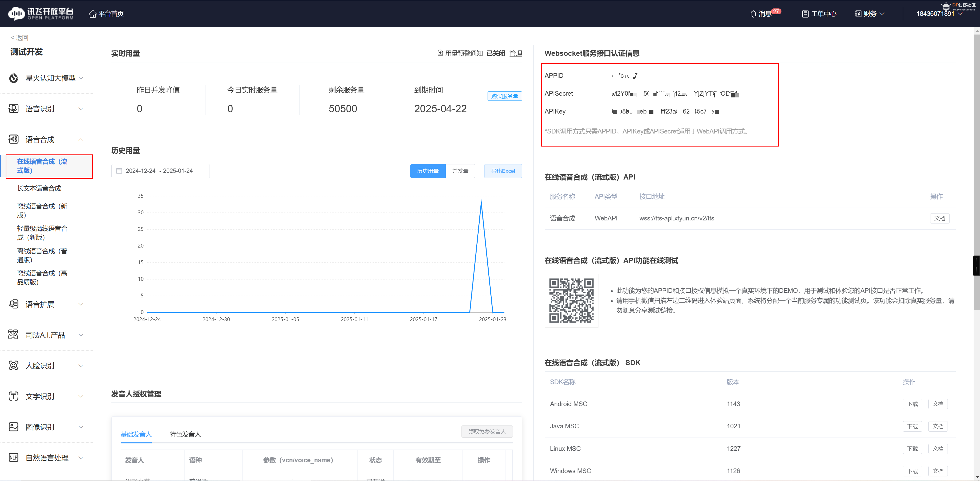Download Java MSC SDK
This screenshot has height=481, width=980.
pos(912,426)
